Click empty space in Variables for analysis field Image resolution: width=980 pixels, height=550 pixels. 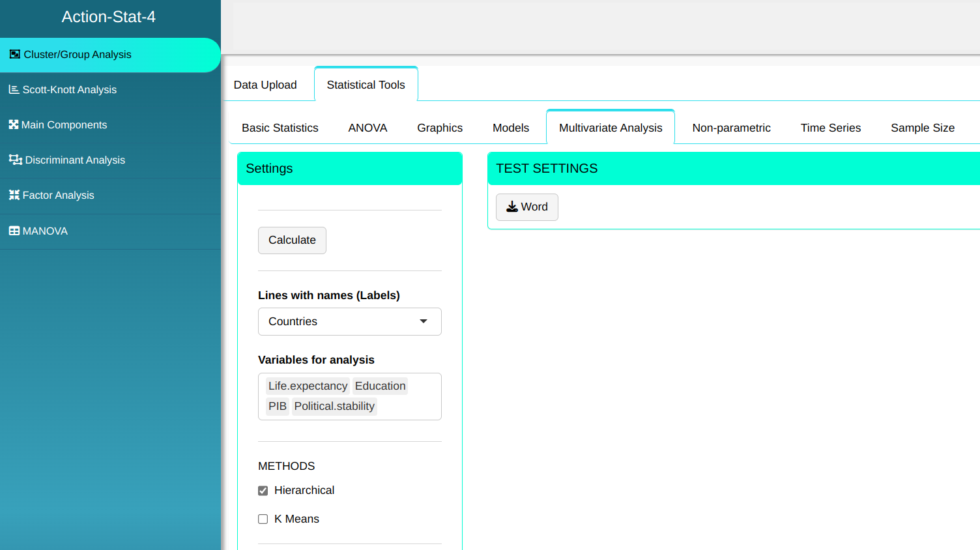411,407
